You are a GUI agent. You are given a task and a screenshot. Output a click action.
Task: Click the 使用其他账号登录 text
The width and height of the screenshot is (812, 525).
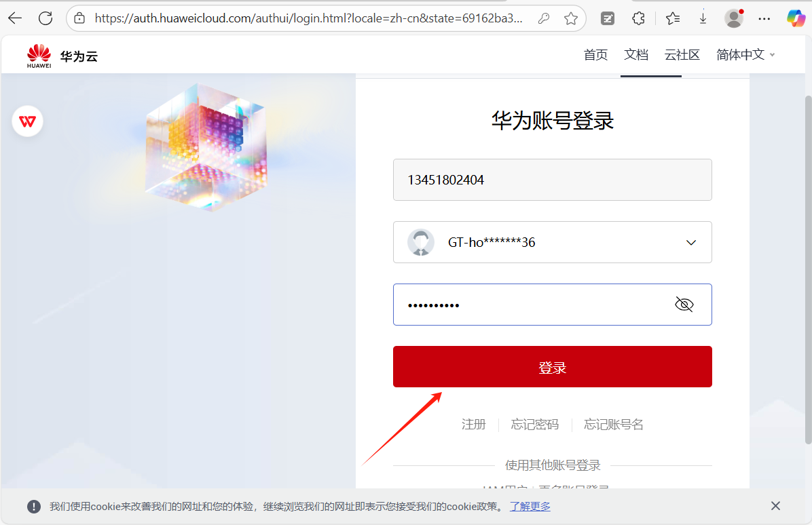tap(552, 465)
